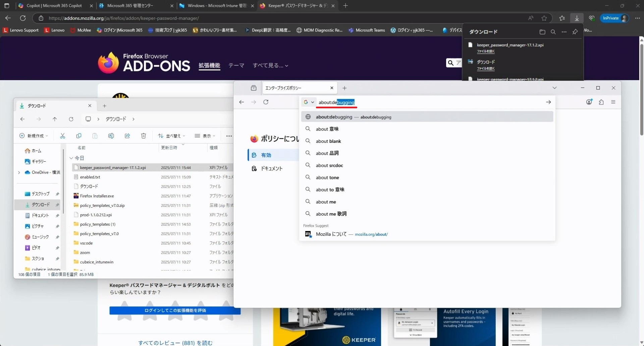Click ログインしてこの拡張機能を評価 button
This screenshot has height=346, width=644.
point(175,310)
